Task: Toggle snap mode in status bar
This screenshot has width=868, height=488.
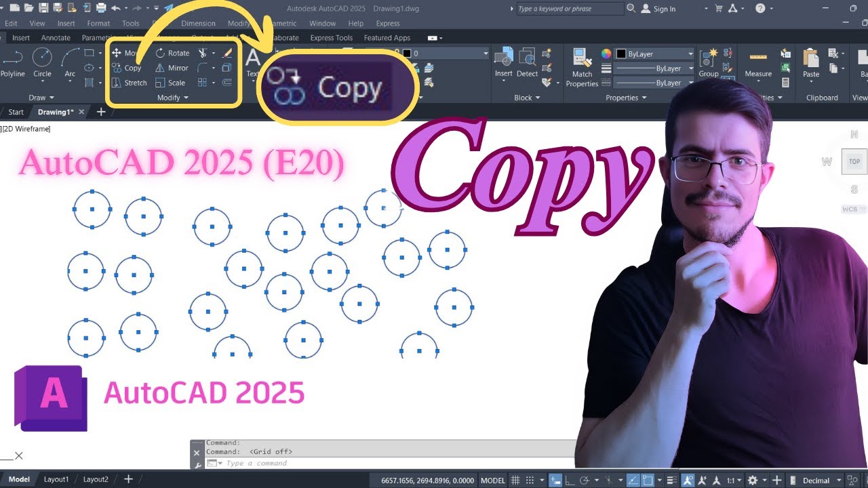Action: (x=531, y=480)
